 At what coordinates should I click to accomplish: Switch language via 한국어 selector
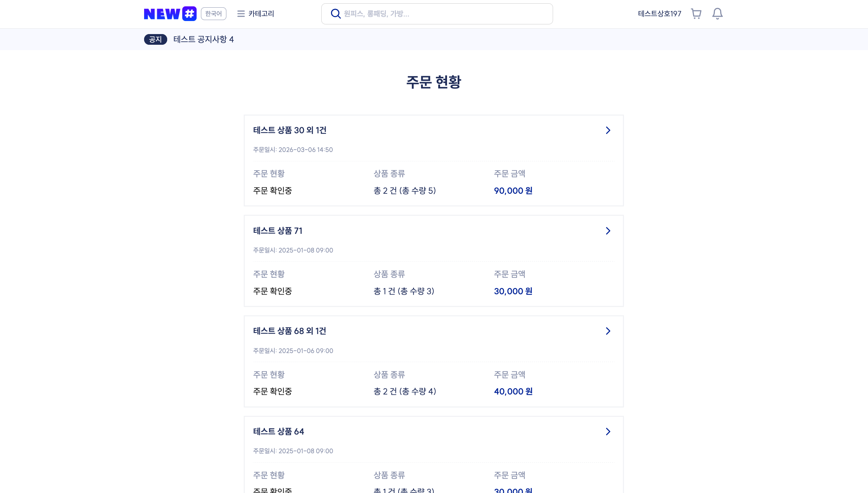pos(214,14)
